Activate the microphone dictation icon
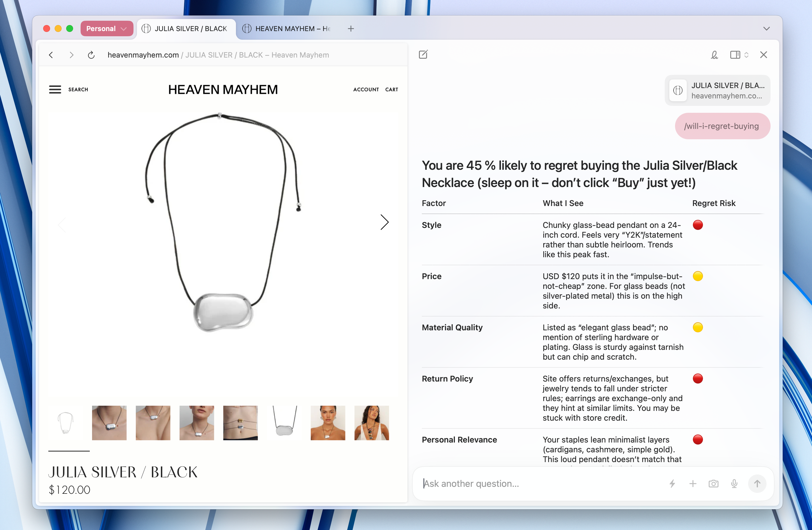The height and width of the screenshot is (530, 812). pos(734,484)
